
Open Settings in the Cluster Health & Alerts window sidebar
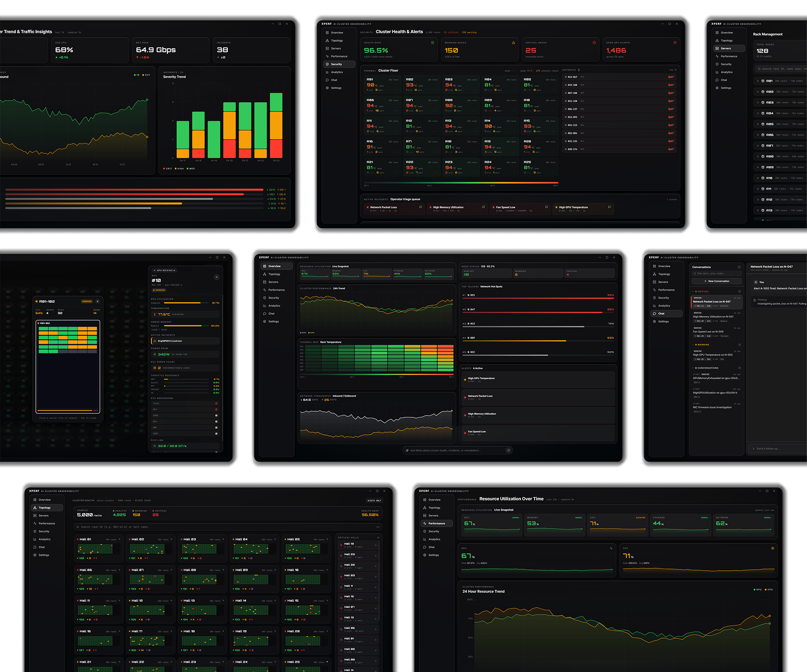(339, 88)
